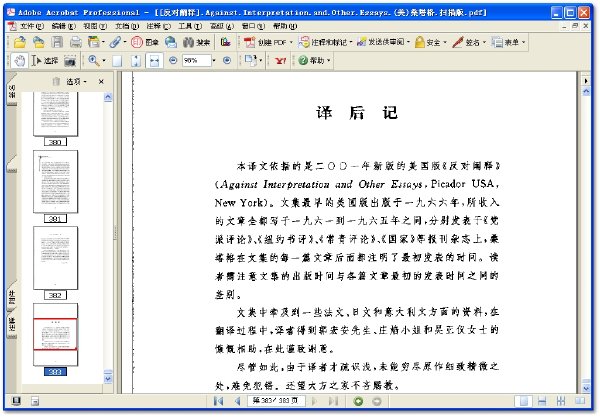The image size is (600, 417).
Task: Open the 编辑 menu
Action: point(64,26)
